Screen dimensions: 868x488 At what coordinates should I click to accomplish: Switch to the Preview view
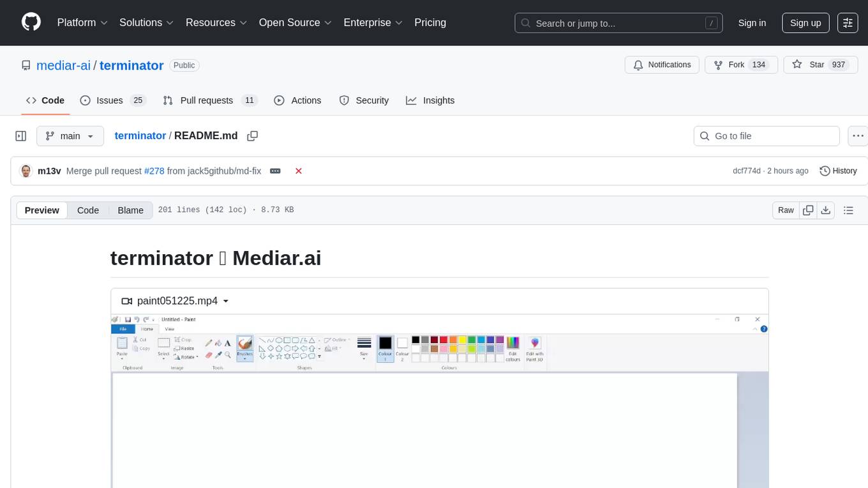[x=42, y=210]
